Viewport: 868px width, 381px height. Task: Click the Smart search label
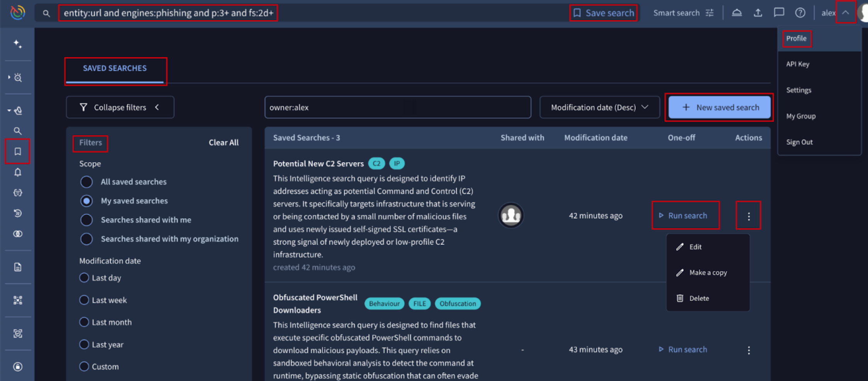click(676, 13)
